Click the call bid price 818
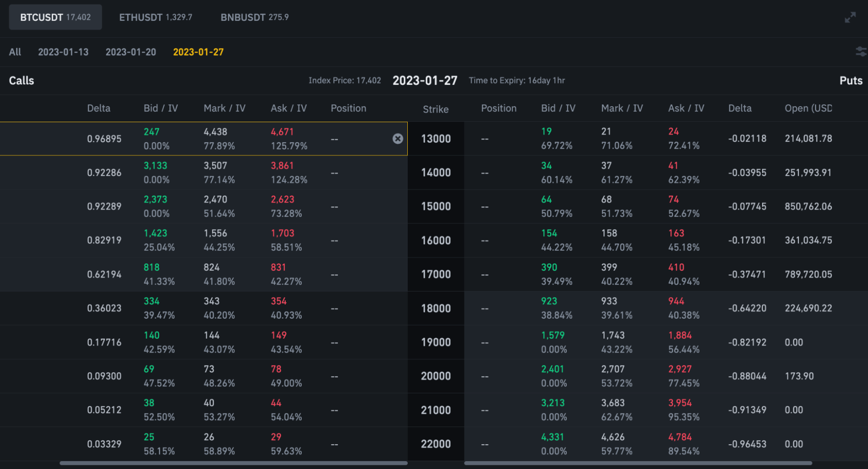The height and width of the screenshot is (469, 868). click(x=152, y=267)
